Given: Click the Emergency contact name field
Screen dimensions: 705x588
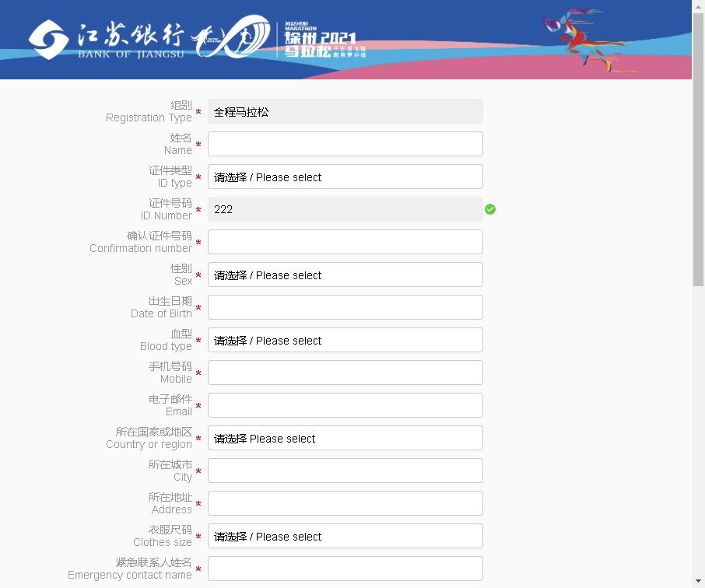Looking at the screenshot, I should pyautogui.click(x=345, y=569).
